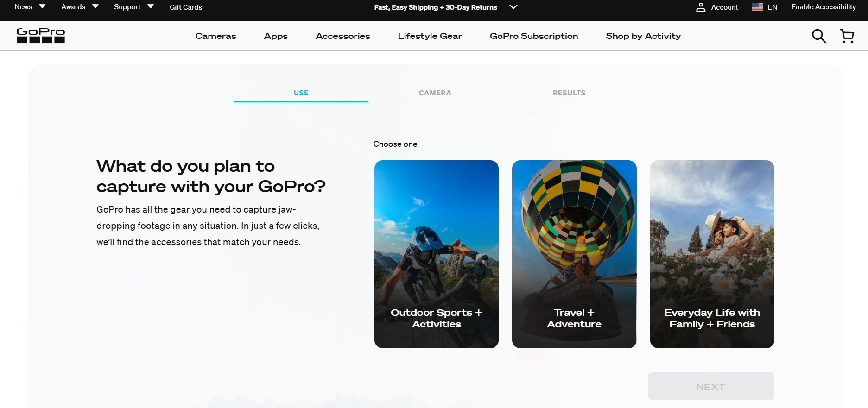The width and height of the screenshot is (868, 408).
Task: Click the Enable Accessibility link
Action: (823, 7)
